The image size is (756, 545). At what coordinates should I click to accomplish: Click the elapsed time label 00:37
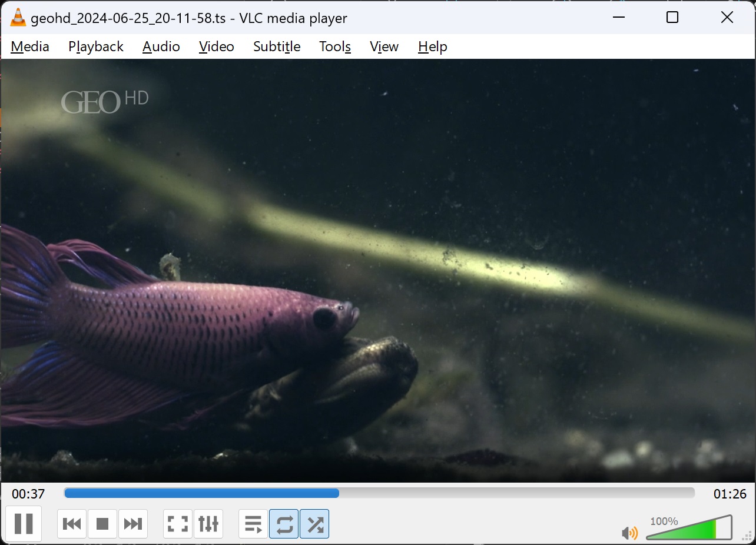(28, 494)
